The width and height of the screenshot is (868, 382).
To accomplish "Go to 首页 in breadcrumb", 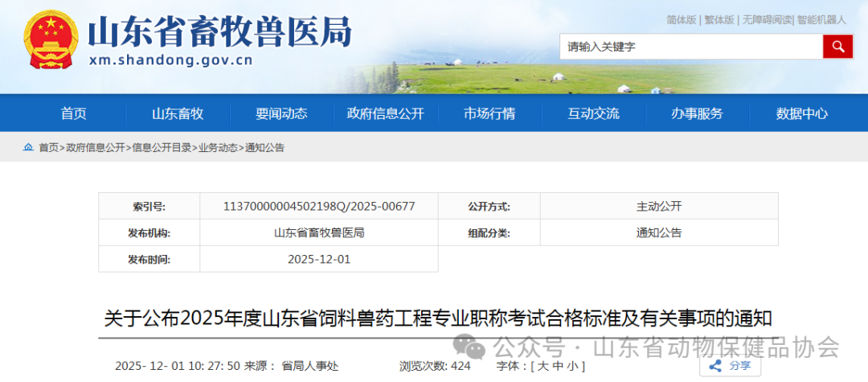I will coord(48,148).
